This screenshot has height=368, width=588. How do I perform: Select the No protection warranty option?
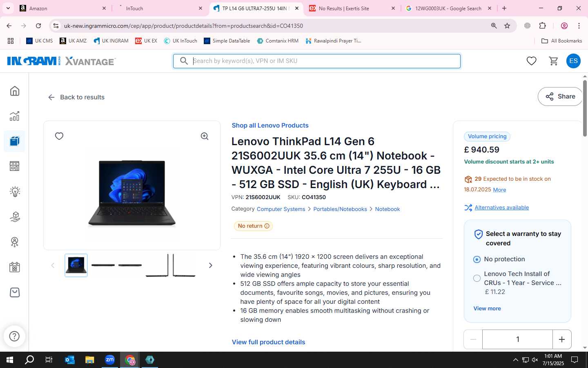(477, 259)
